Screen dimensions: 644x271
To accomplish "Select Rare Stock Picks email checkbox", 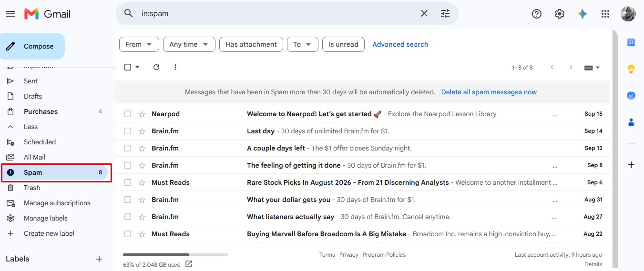I will pos(128,182).
